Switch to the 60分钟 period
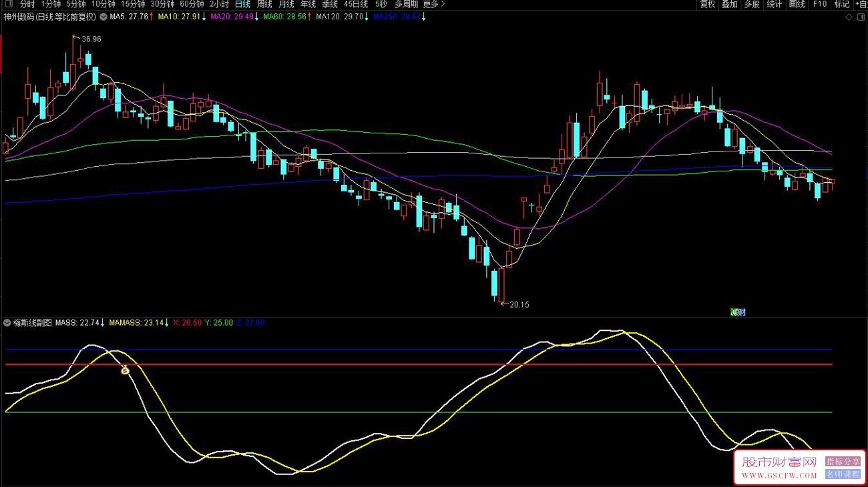 [192, 4]
